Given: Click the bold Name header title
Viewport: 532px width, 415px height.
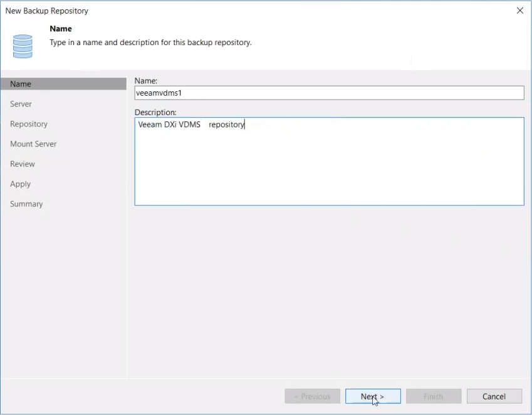Looking at the screenshot, I should coord(61,29).
